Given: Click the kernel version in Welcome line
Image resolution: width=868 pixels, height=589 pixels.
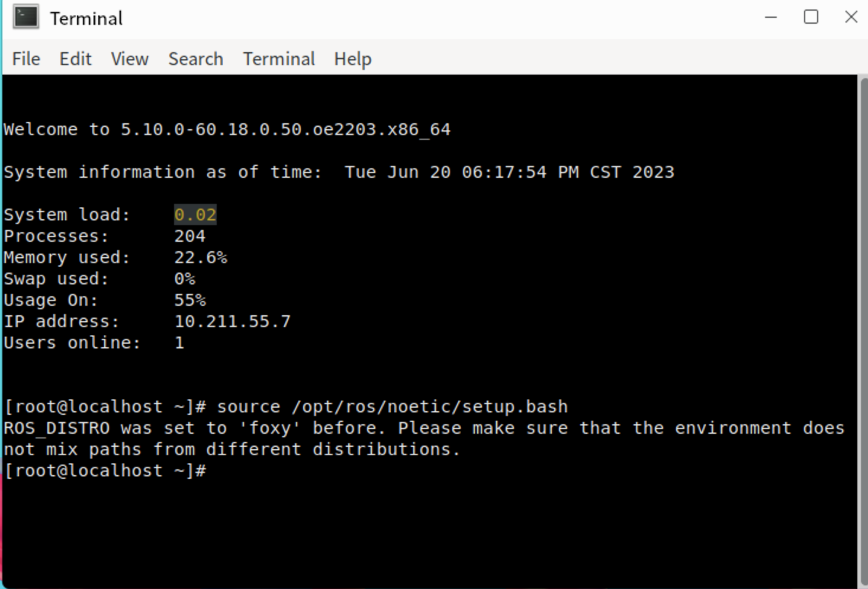Looking at the screenshot, I should (x=285, y=129).
